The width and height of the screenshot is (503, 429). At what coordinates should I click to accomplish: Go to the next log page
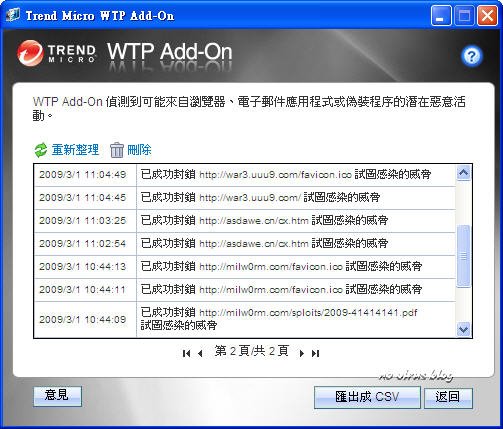pos(302,353)
